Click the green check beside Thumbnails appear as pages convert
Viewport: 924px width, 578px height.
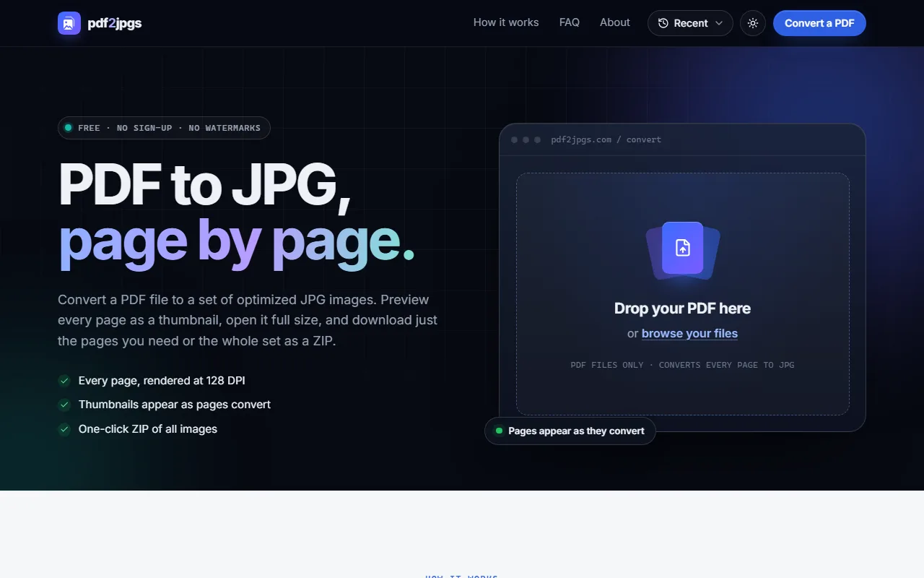tap(64, 405)
